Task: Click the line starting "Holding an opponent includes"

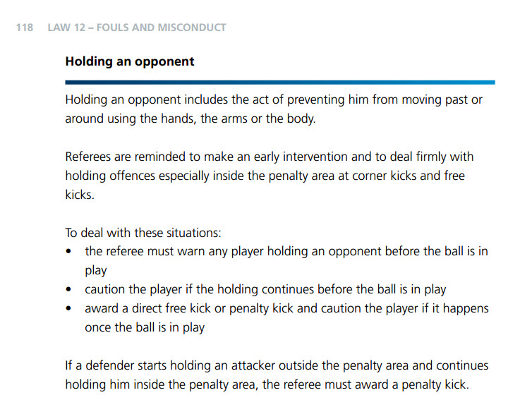Action: pos(274,100)
